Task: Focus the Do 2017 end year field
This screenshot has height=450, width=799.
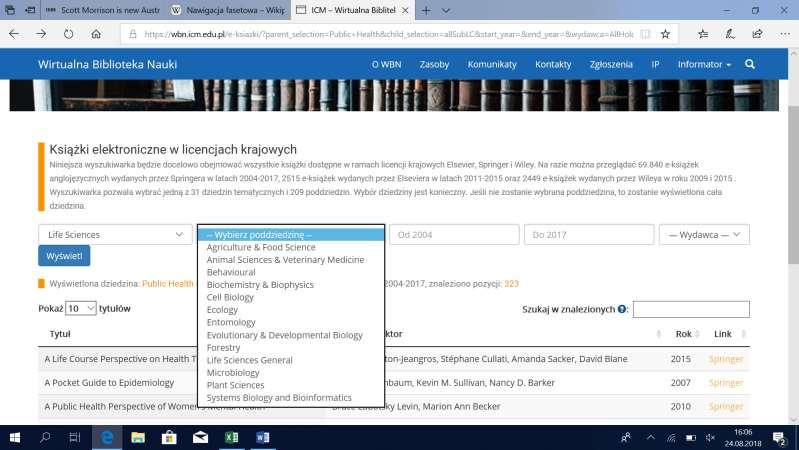Action: [589, 234]
